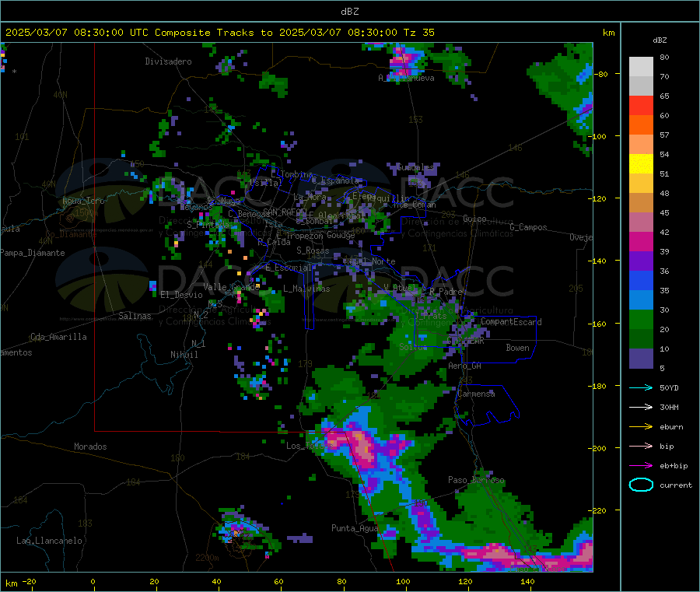700x592 pixels.
Task: Click the cyan 'current' ellipse icon in legend
Action: coord(641,485)
